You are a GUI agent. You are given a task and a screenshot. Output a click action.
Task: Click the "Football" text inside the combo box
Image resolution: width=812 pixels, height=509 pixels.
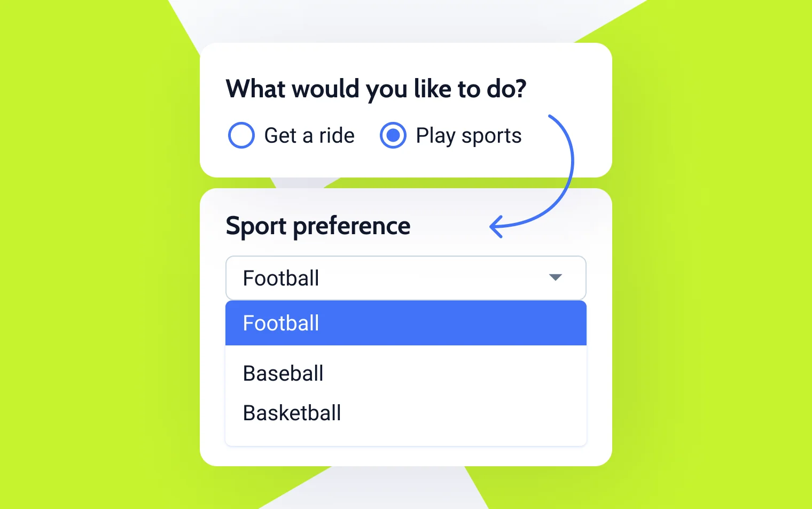[x=281, y=279]
